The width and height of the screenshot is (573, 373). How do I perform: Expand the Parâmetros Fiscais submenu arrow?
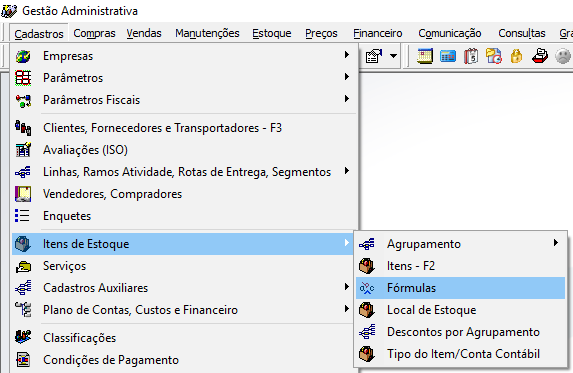(346, 99)
